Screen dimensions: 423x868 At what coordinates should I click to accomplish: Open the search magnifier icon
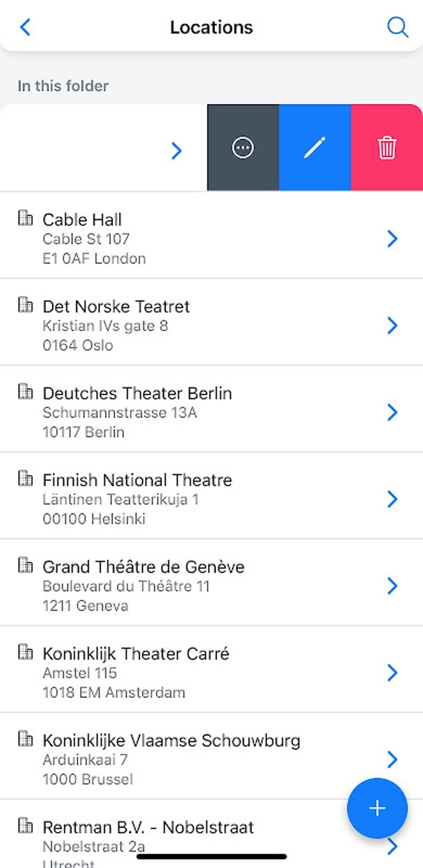(x=397, y=28)
